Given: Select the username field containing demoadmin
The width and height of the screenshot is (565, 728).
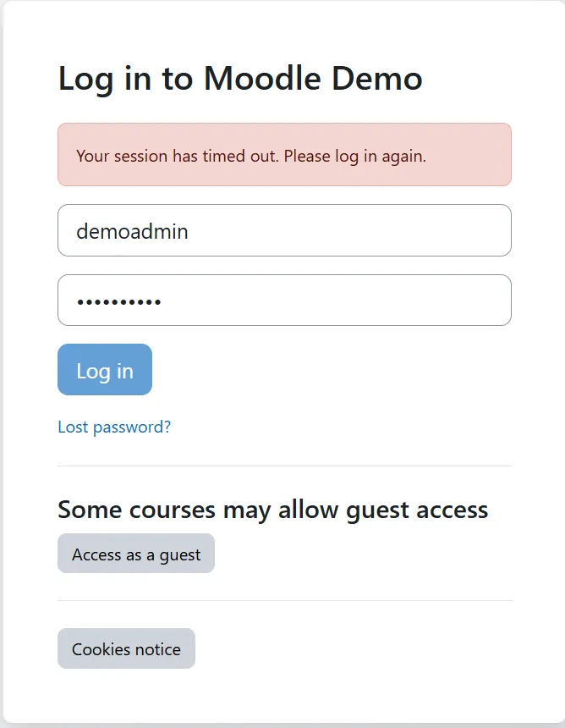Looking at the screenshot, I should (284, 229).
